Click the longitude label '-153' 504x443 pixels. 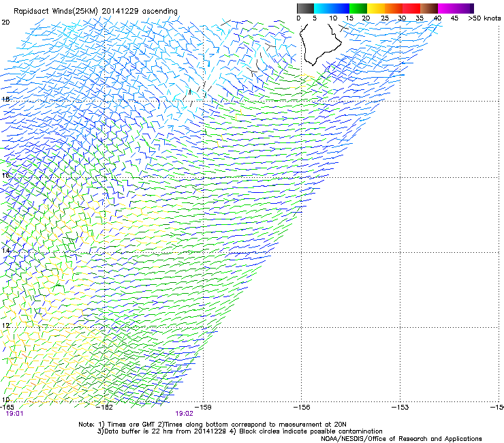coord(400,408)
